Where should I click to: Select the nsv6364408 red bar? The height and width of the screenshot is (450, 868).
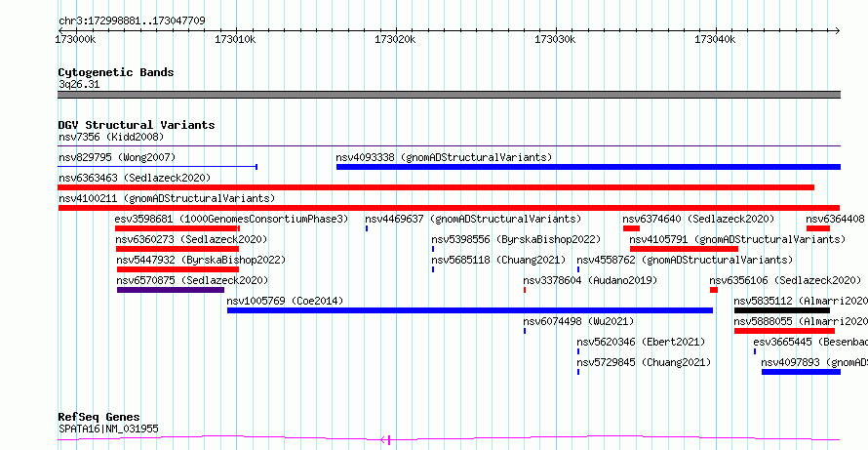pyautogui.click(x=818, y=228)
